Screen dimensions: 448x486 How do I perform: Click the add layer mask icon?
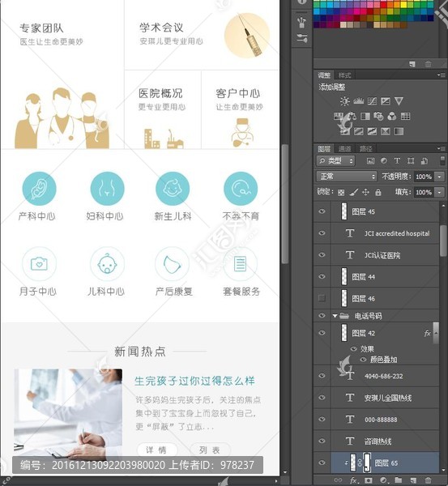click(x=369, y=480)
